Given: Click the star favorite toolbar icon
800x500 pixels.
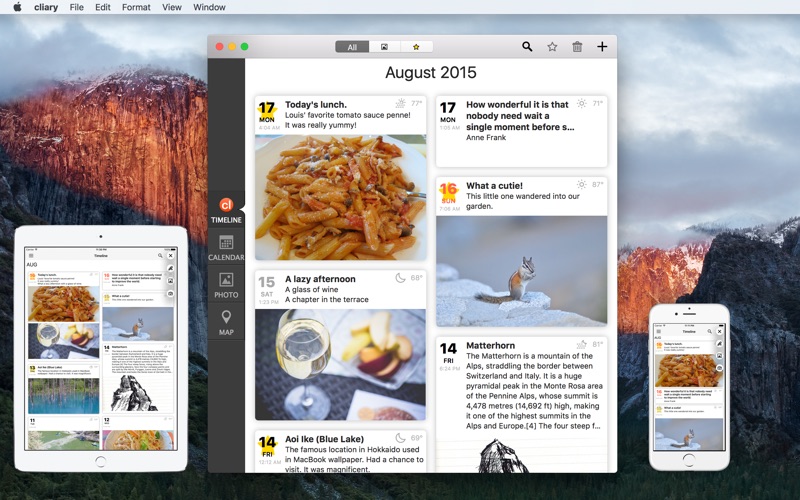Looking at the screenshot, I should (x=552, y=47).
